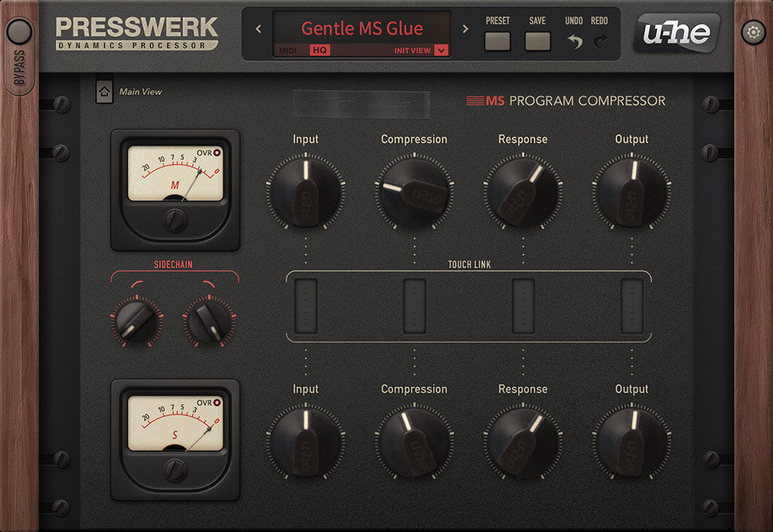This screenshot has width=773, height=532.
Task: Click the left Sidechain filter knob
Action: 137,320
